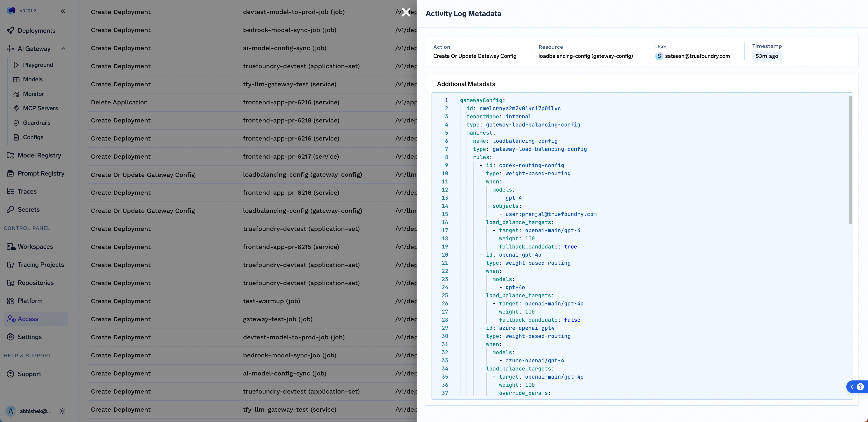Screen dimensions: 868x422
Task: Click code line id: codex-routing-config
Action: pos(522,165)
